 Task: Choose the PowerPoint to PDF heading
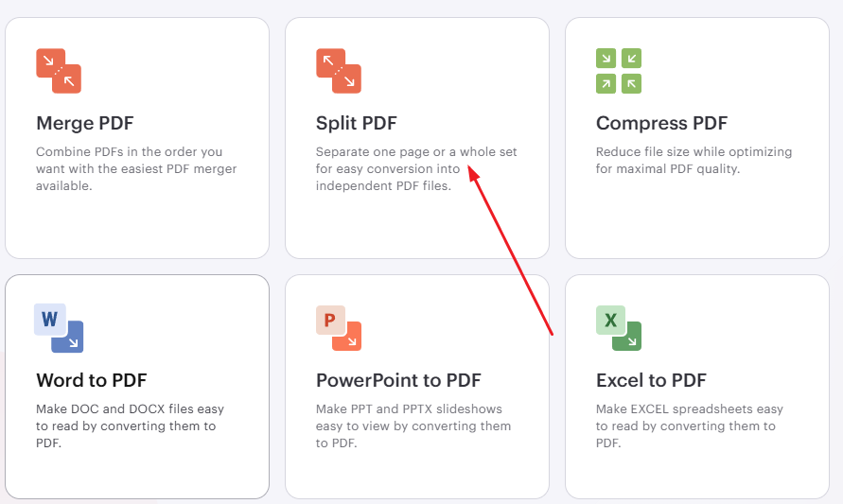click(398, 381)
